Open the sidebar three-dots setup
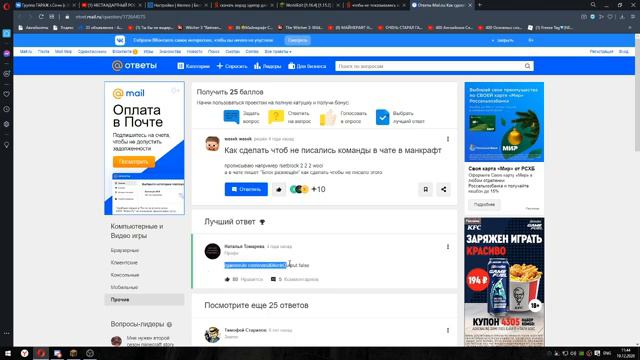640x360 pixels. (x=7, y=333)
